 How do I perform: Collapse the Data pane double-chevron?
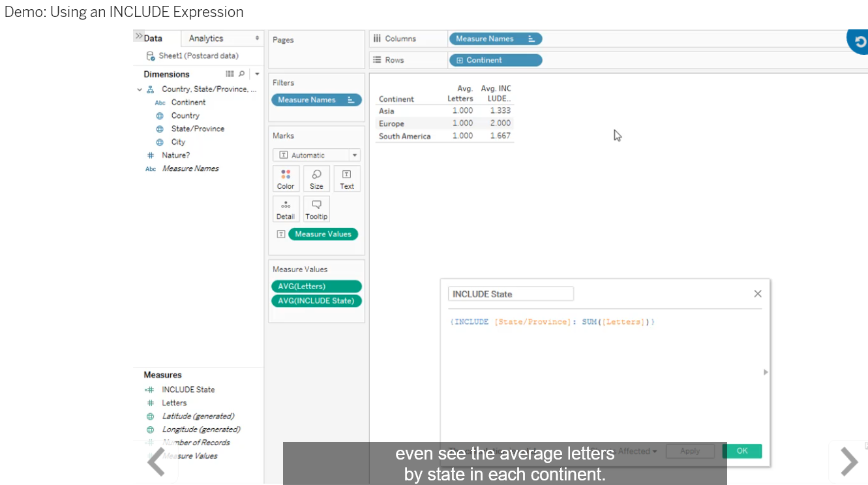[138, 37]
